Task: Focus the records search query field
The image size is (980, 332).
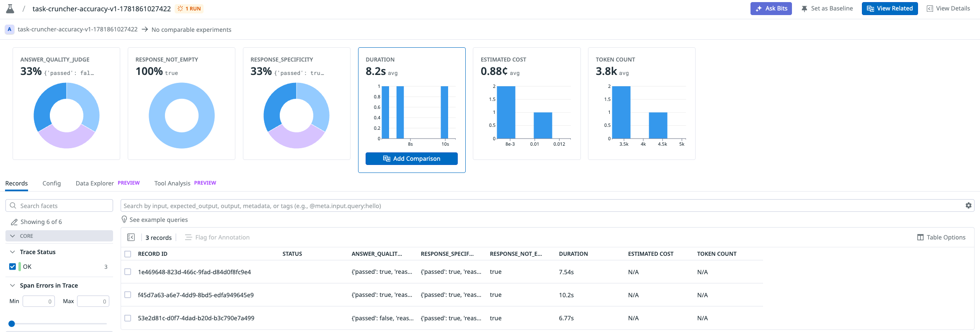Action: (x=547, y=206)
